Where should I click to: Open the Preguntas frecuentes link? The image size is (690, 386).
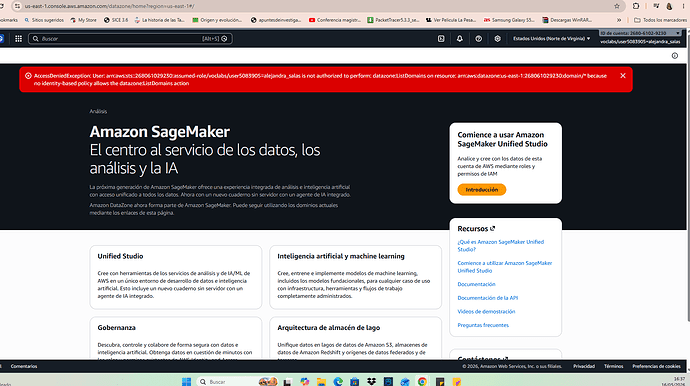483,325
